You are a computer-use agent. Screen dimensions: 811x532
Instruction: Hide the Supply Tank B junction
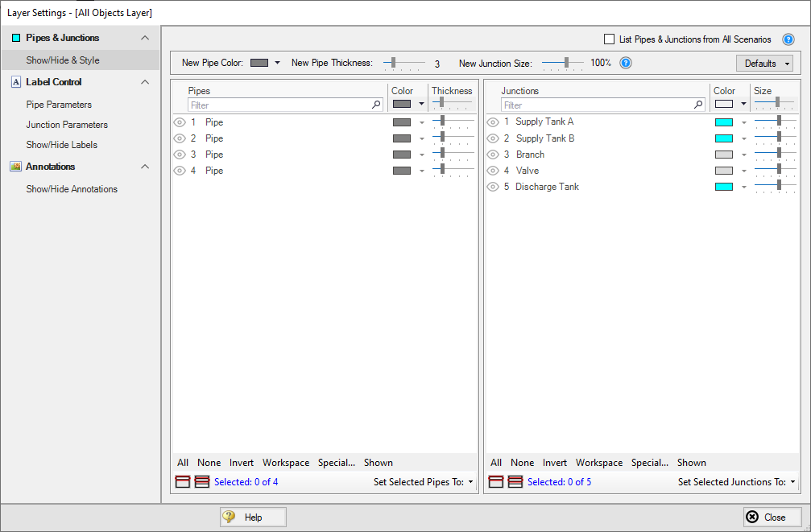[x=493, y=138]
